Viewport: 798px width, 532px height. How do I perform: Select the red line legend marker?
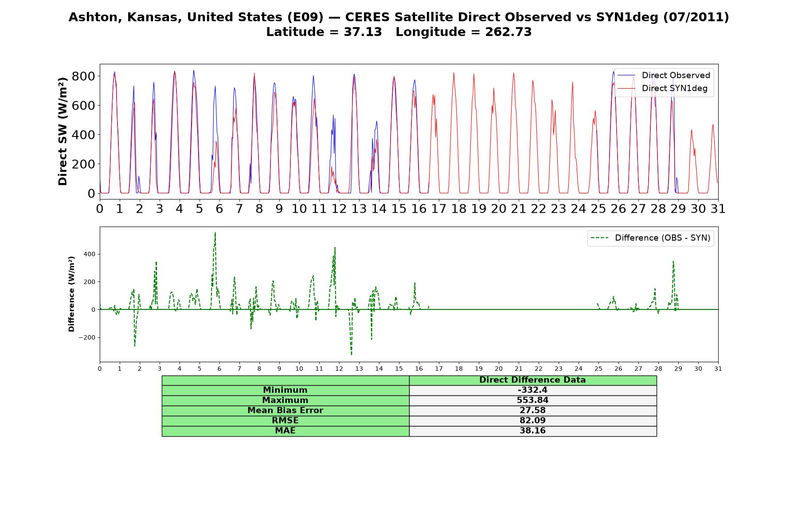click(626, 88)
